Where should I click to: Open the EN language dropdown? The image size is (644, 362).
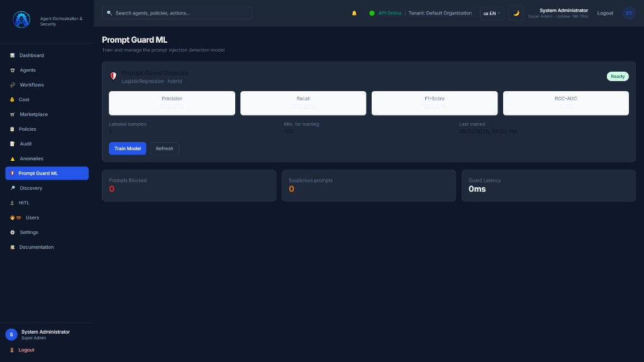(x=492, y=13)
